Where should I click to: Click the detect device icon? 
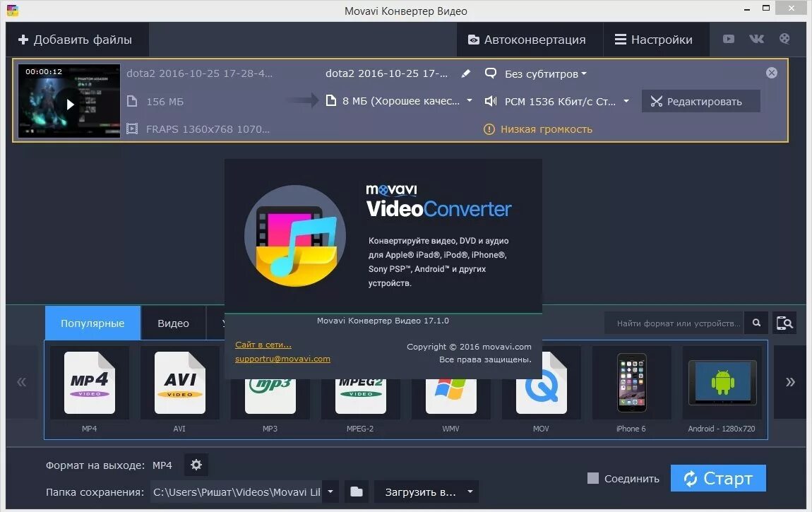click(784, 323)
